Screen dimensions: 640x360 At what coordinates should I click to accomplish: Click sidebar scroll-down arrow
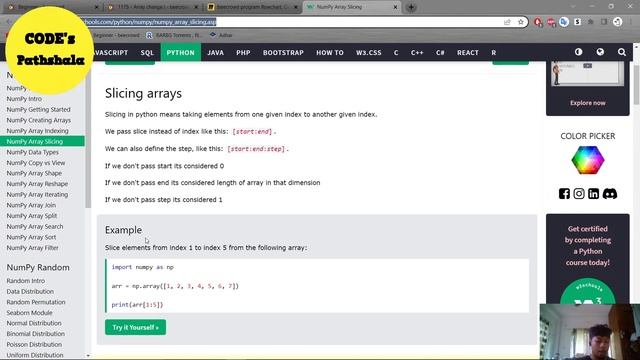(88, 356)
